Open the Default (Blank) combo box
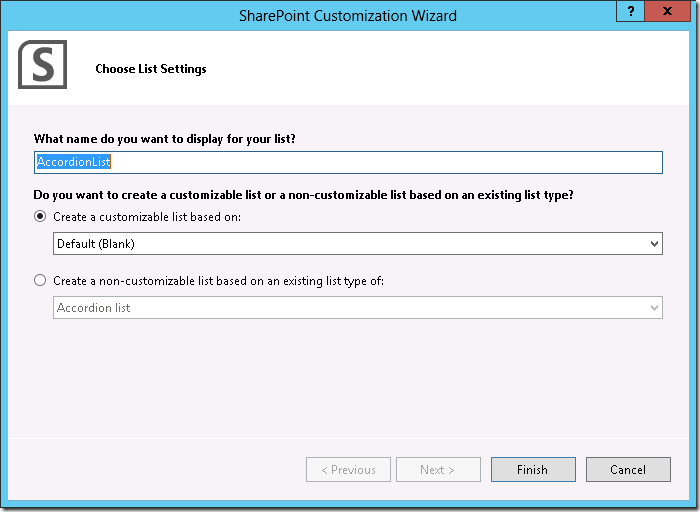This screenshot has height=512, width=700. pyautogui.click(x=350, y=243)
